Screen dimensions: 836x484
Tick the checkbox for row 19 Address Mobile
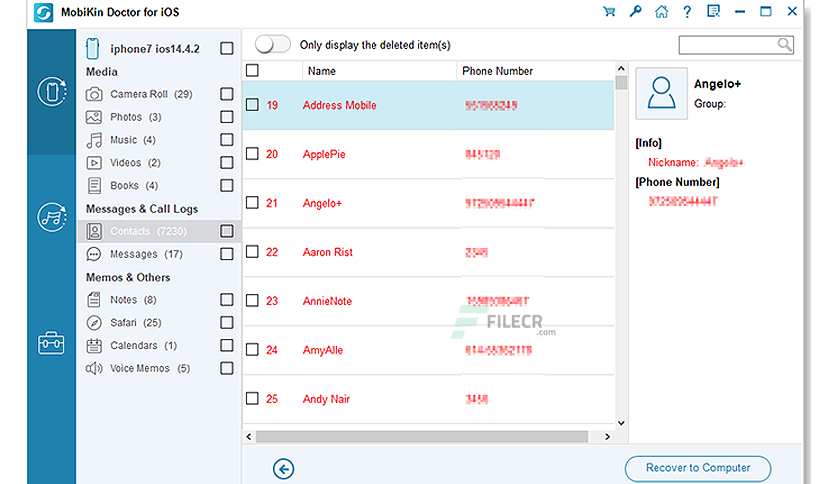click(x=252, y=105)
